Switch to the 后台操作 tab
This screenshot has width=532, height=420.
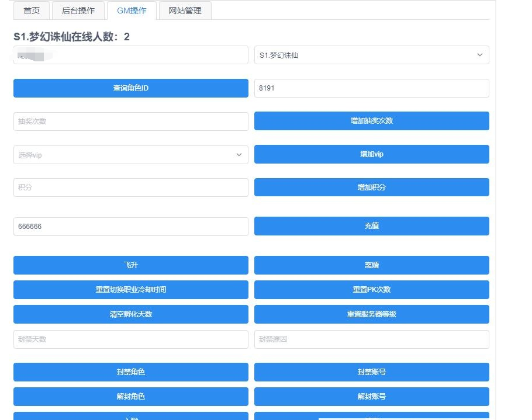[78, 11]
